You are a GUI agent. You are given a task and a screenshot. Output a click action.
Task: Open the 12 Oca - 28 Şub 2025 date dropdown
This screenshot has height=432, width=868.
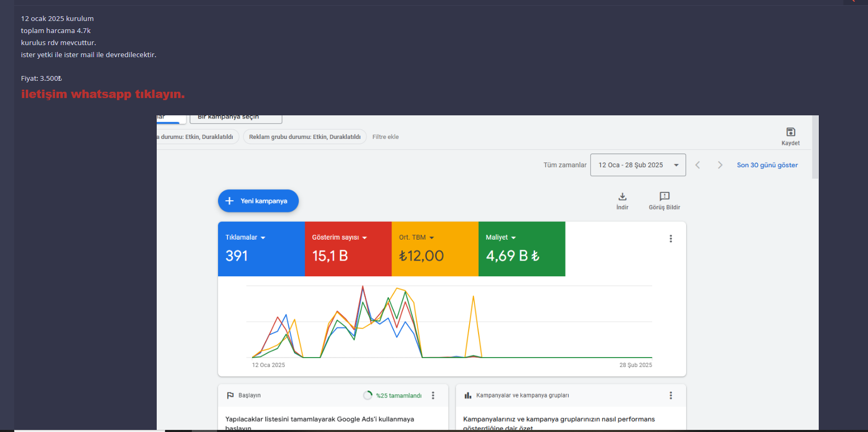click(638, 165)
